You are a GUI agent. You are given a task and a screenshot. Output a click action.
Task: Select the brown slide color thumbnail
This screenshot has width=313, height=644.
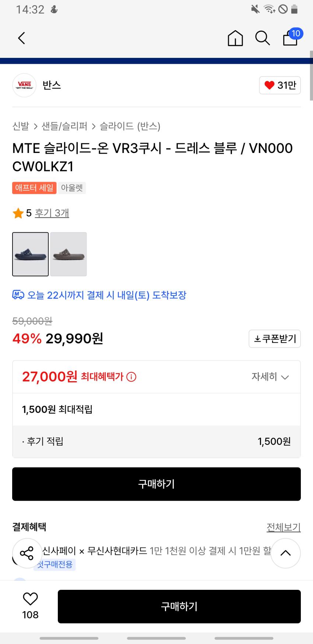(x=68, y=254)
